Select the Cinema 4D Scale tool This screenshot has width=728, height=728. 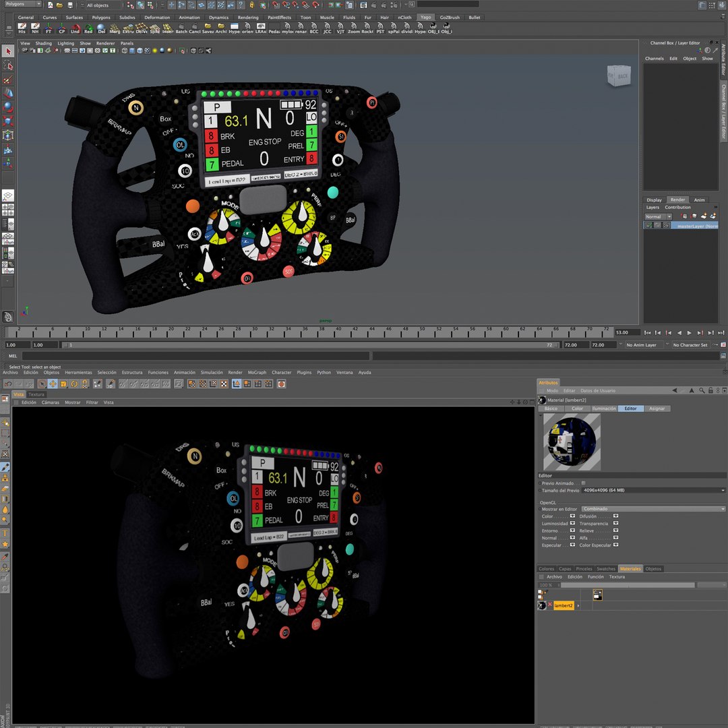pos(63,384)
